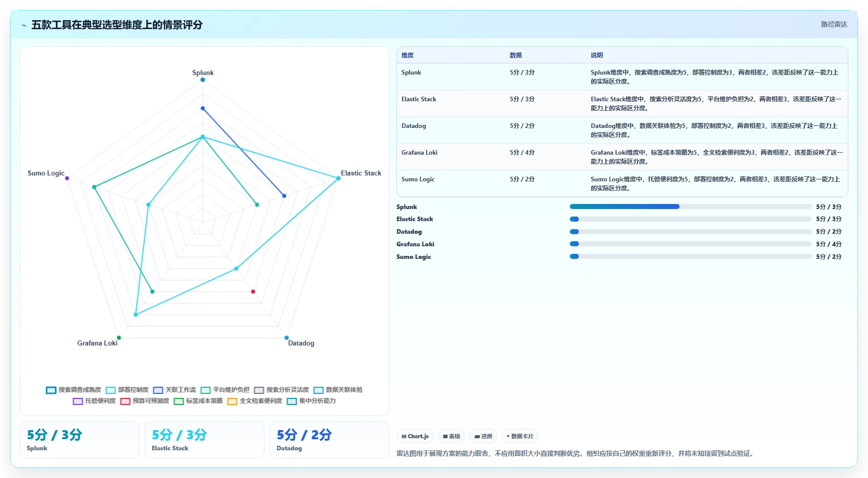The height and width of the screenshot is (478, 868).
Task: Open the Datadog 5分 / 2分 score card
Action: (x=329, y=440)
